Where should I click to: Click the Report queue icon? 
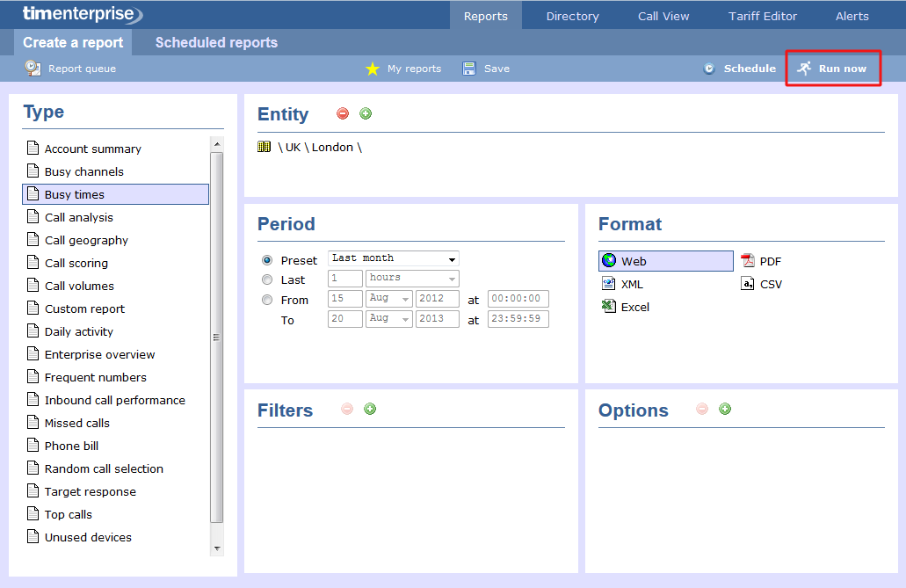click(33, 68)
